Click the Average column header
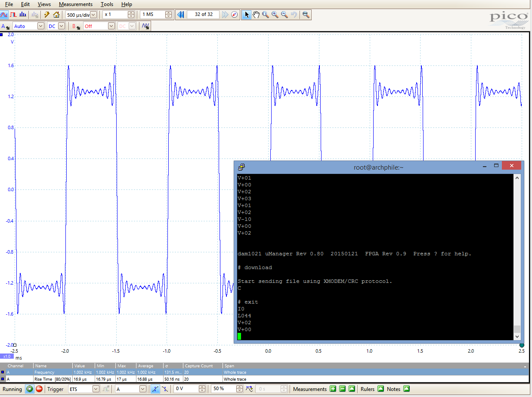Image resolution: width=532 pixels, height=397 pixels. (x=145, y=366)
